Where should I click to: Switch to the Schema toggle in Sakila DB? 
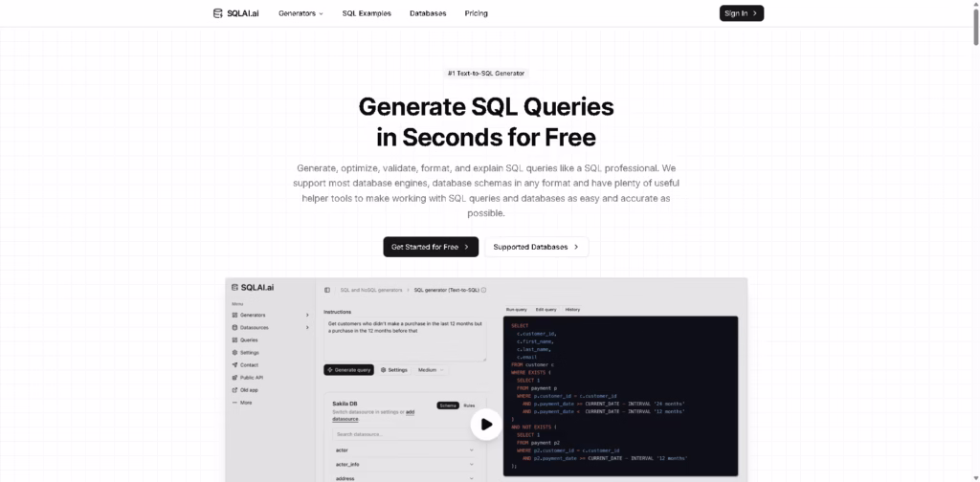(x=448, y=405)
